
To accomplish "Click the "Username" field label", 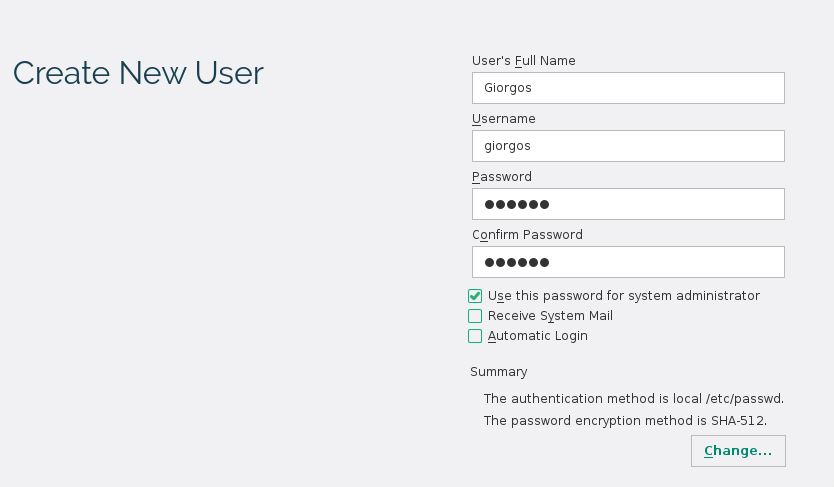I will [x=503, y=119].
